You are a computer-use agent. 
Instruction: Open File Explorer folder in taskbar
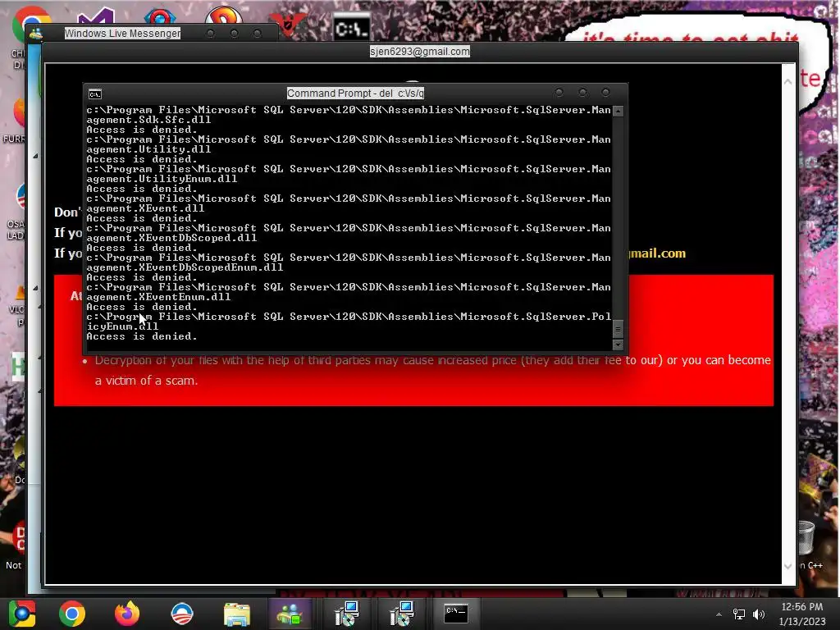point(237,614)
